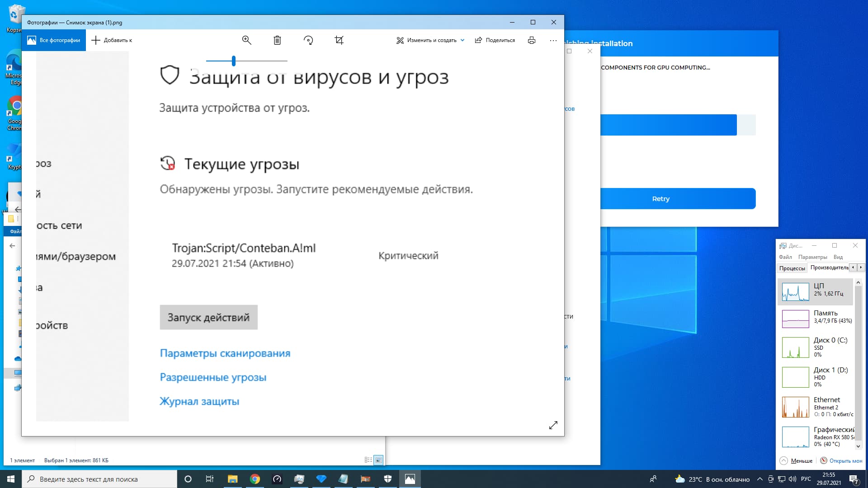Click the volume speaker icon in tray
The image size is (868, 488).
793,479
